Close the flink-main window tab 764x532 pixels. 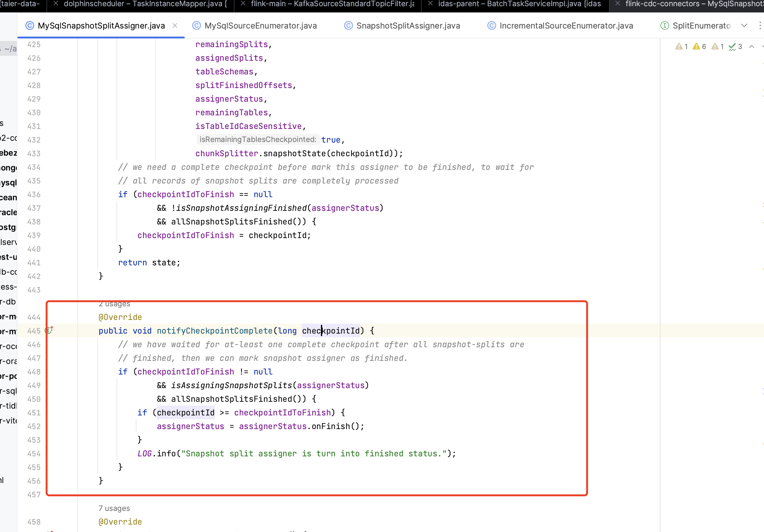click(243, 3)
